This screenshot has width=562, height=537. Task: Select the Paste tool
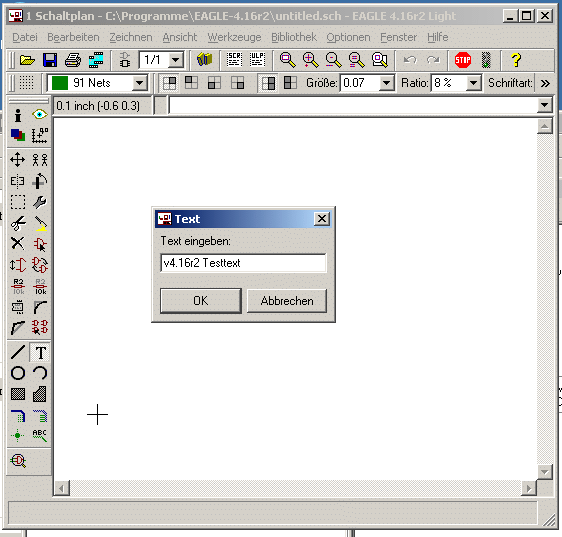click(x=40, y=223)
